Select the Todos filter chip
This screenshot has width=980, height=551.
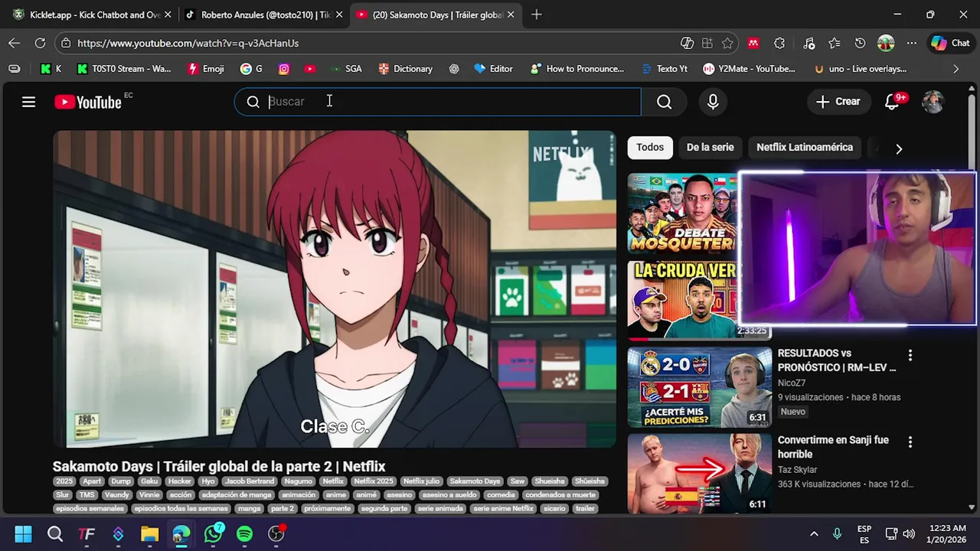[x=650, y=147]
